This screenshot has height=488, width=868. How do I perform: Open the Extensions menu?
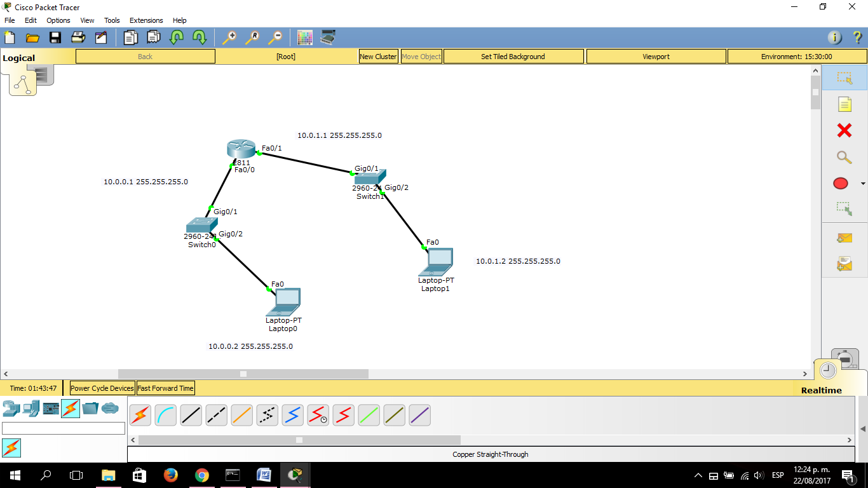(146, 20)
